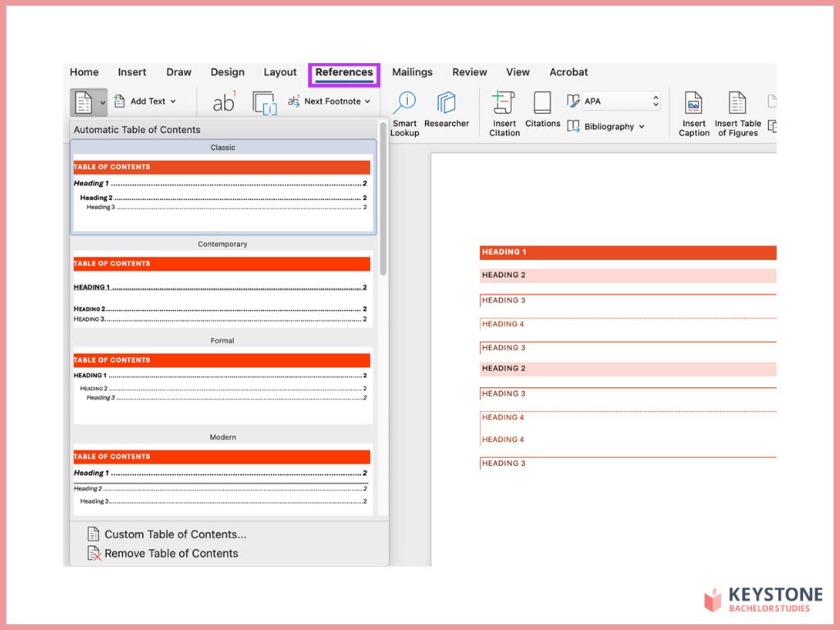Viewport: 840px width, 630px height.
Task: Click Insert Caption
Action: pyautogui.click(x=694, y=113)
